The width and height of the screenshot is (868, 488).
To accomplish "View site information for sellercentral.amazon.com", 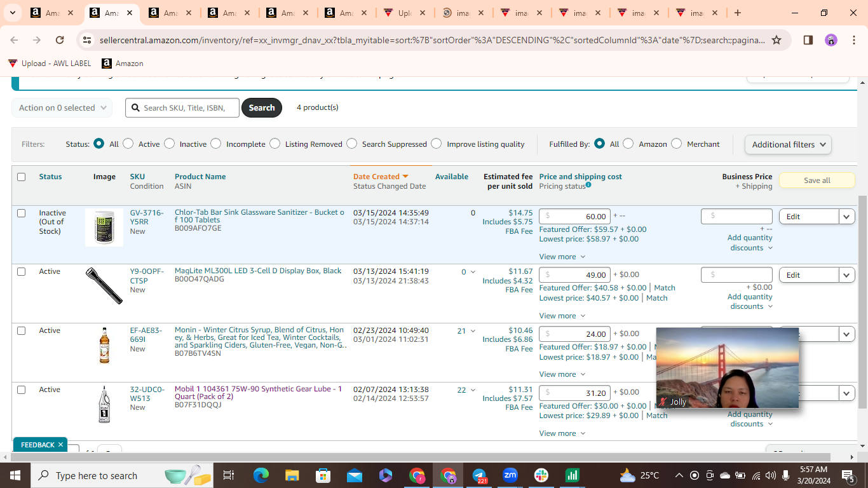I will point(87,40).
